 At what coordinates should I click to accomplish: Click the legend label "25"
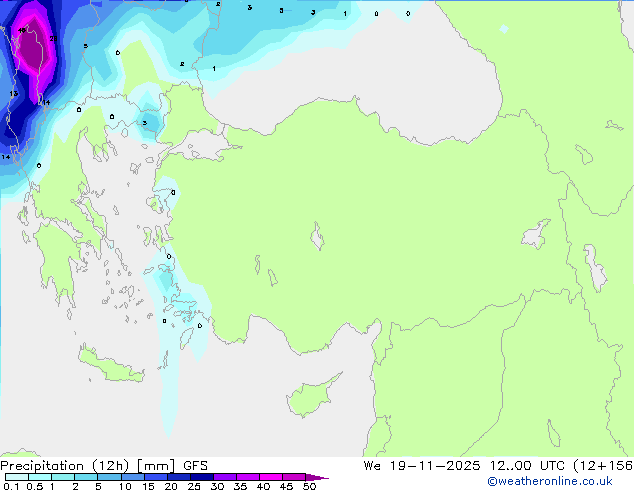click(194, 486)
